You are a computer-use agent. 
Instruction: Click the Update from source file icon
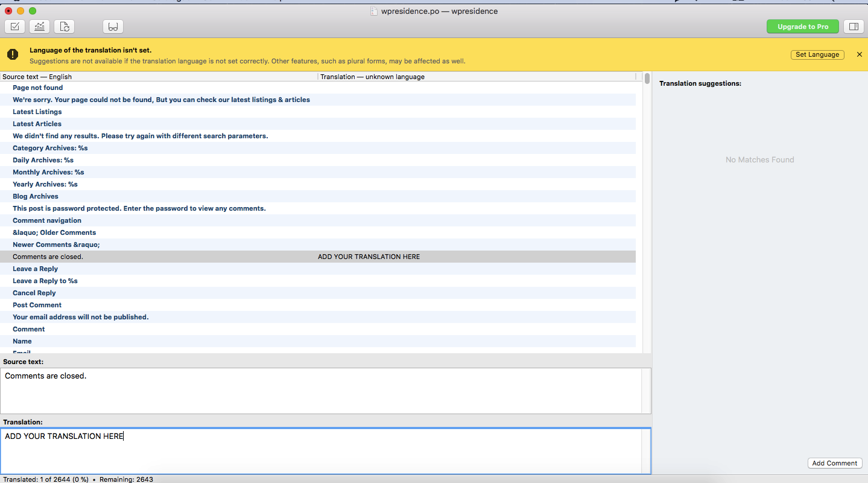[x=64, y=27]
